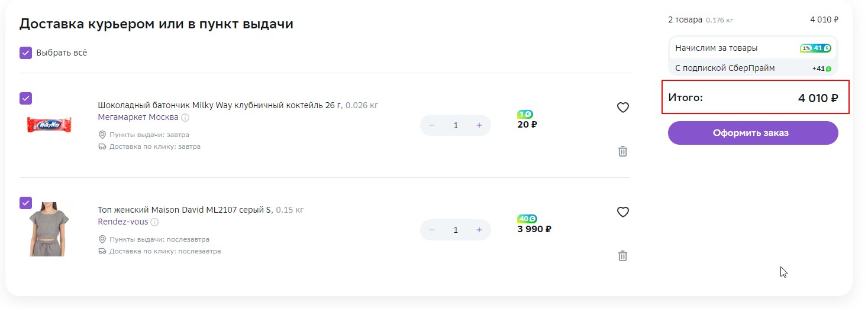Toggle the Выбрать всё checkbox
This screenshot has height=309, width=868.
coord(25,53)
